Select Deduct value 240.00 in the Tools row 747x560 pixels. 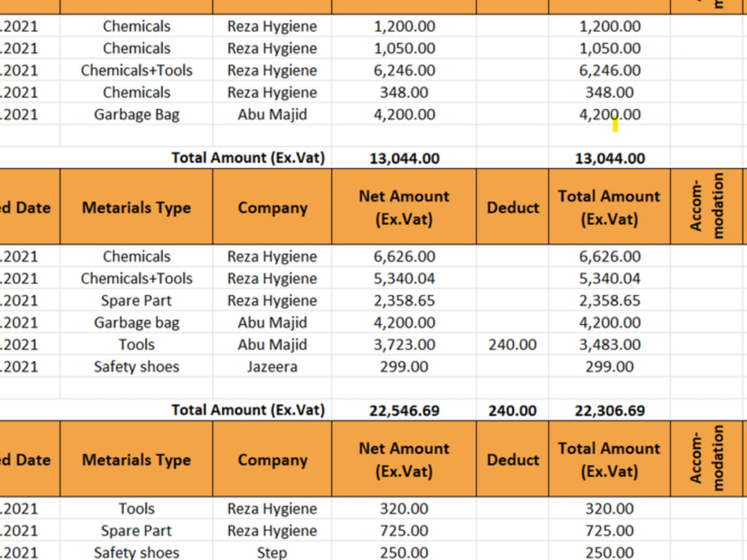[512, 344]
